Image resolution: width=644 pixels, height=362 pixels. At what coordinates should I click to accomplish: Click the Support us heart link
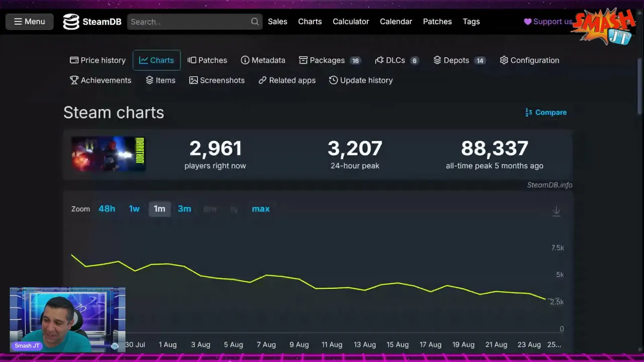click(x=548, y=22)
